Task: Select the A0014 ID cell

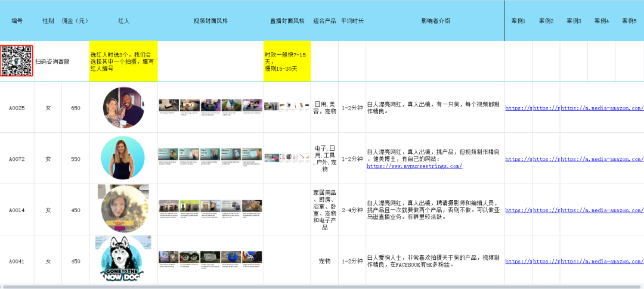Action: pos(17,210)
